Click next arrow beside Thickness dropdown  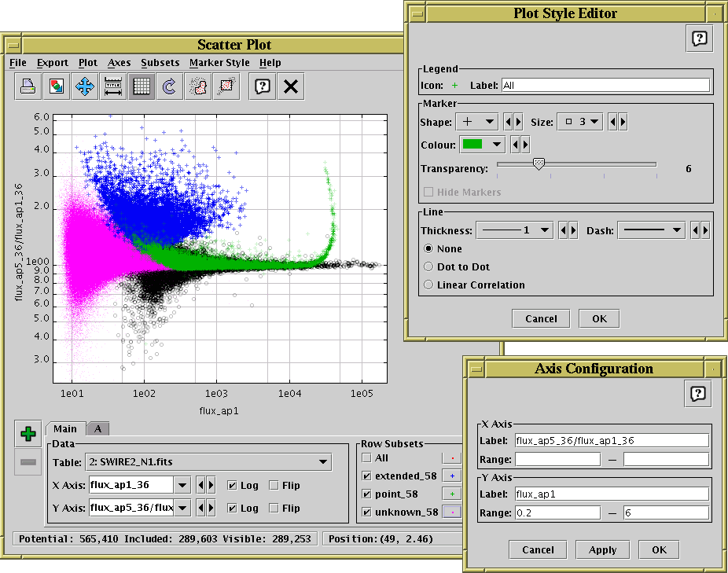pyautogui.click(x=573, y=230)
